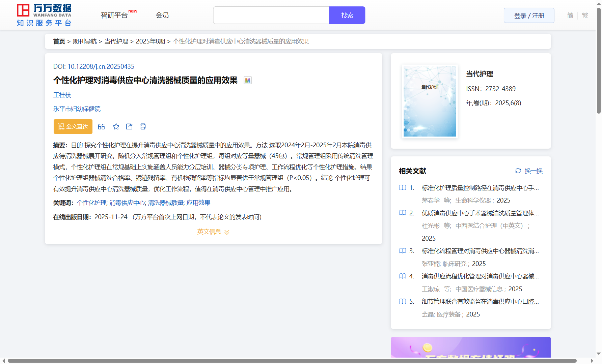Screen dimensions: 602x364
Task: Click the book icon for related article 1
Action: click(x=403, y=188)
